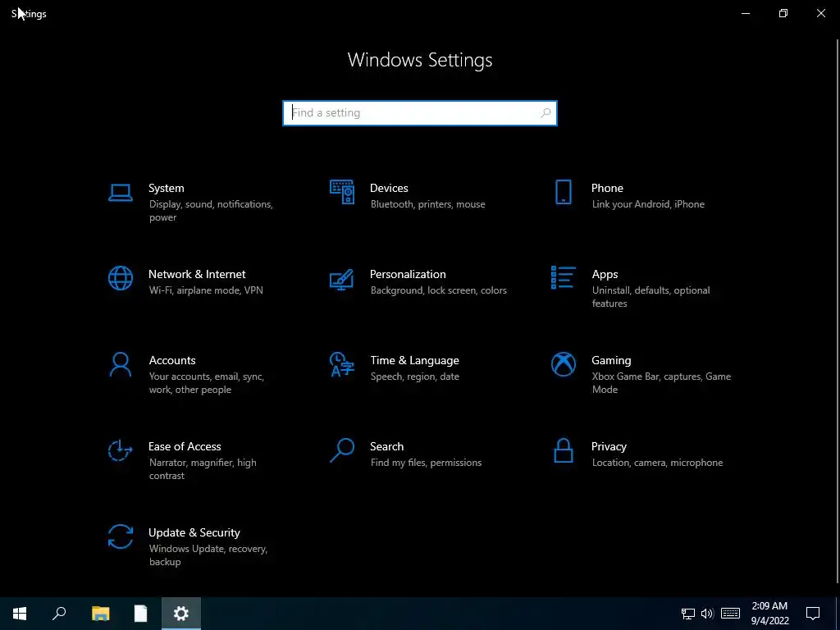Click the Windows Settings heading
840x630 pixels.
point(420,60)
